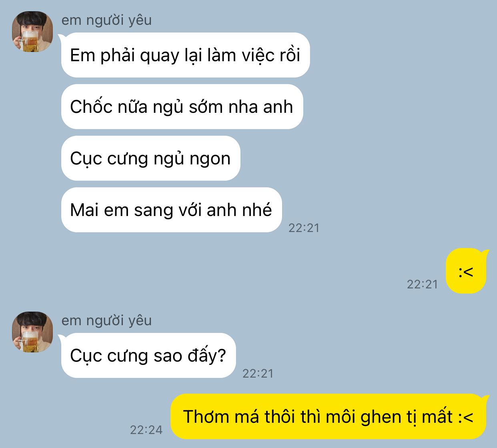Tap the "Mai em sang với anh nhé" bubble
The height and width of the screenshot is (448, 497).
click(171, 210)
